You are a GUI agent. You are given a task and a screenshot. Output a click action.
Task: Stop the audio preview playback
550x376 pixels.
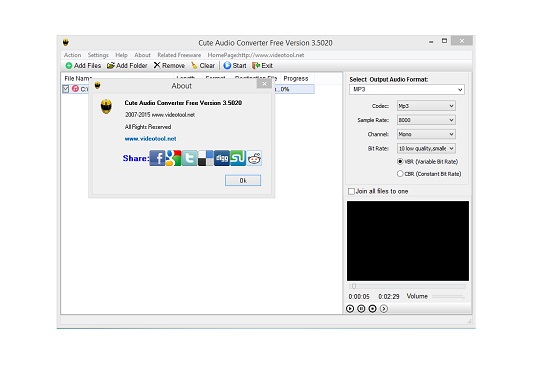[373, 309]
